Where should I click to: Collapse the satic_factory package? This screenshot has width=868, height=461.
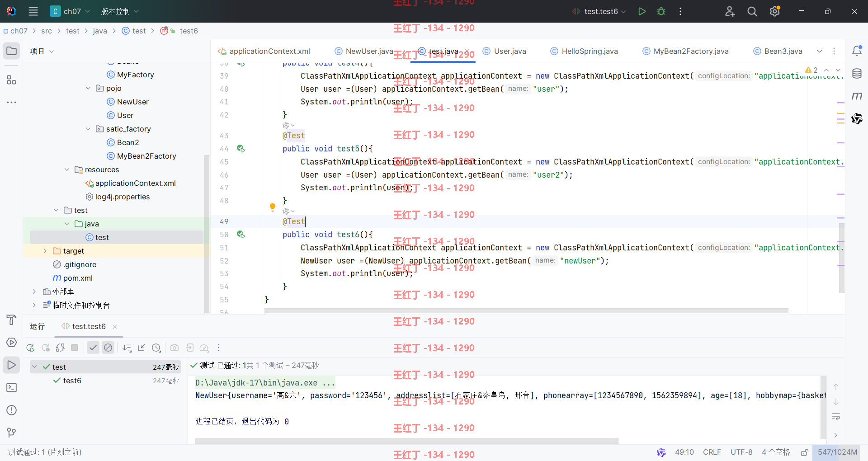click(88, 129)
